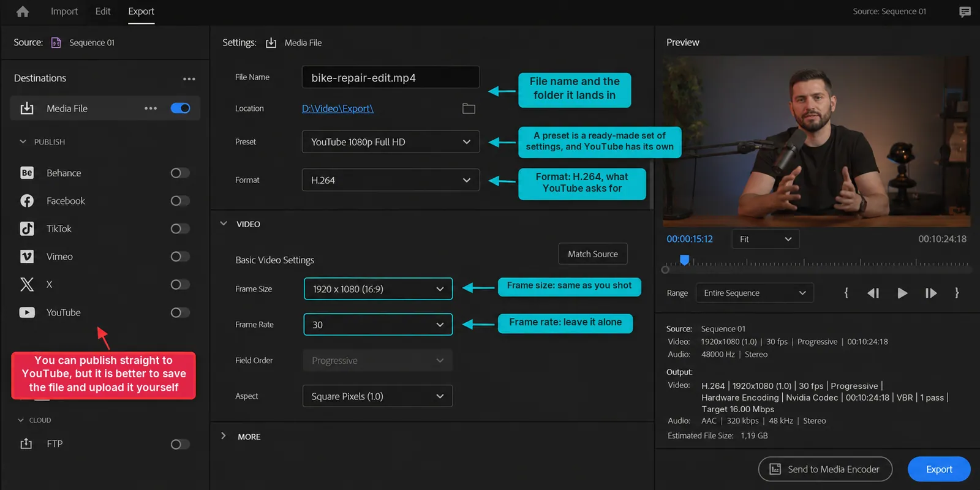Viewport: 980px width, 490px height.
Task: Toggle off the Media File destination
Action: 180,108
